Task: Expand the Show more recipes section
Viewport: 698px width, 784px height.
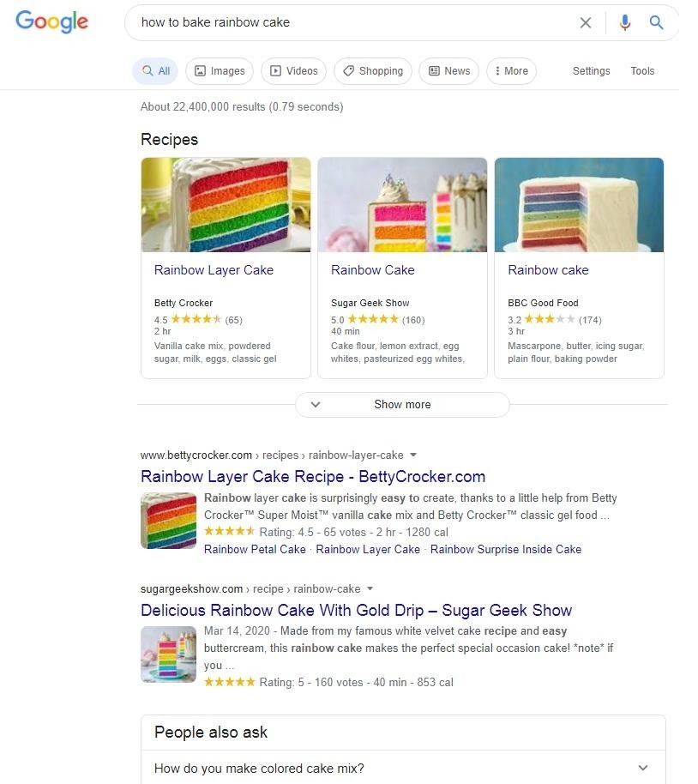Action: coord(402,404)
